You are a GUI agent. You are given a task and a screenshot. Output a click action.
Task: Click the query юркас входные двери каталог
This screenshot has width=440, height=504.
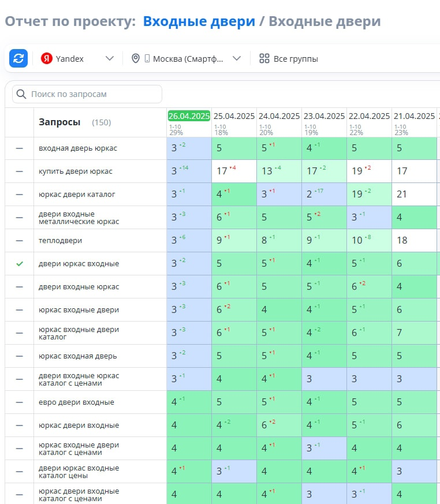point(79,333)
